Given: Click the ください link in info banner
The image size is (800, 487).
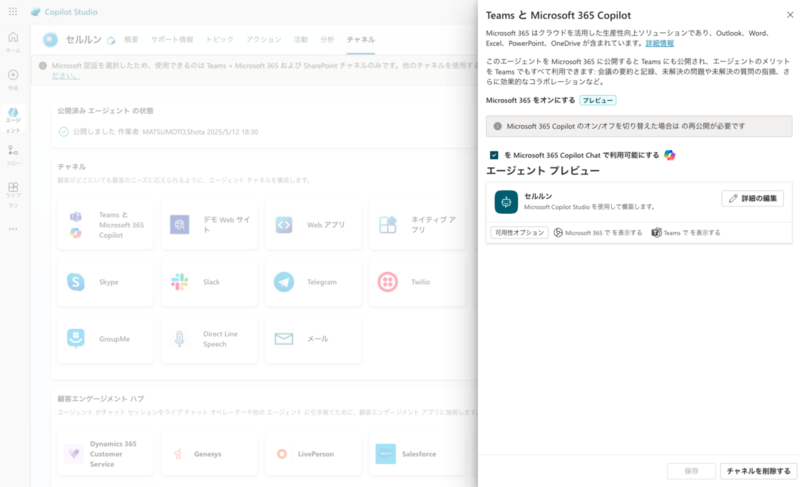Looking at the screenshot, I should pyautogui.click(x=65, y=75).
